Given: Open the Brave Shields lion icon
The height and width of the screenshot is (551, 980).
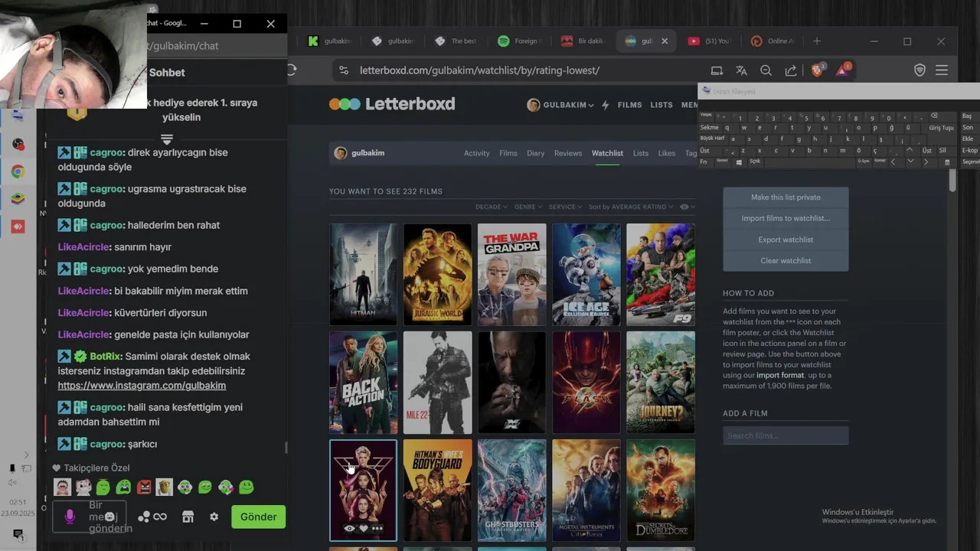Looking at the screenshot, I should (x=818, y=70).
